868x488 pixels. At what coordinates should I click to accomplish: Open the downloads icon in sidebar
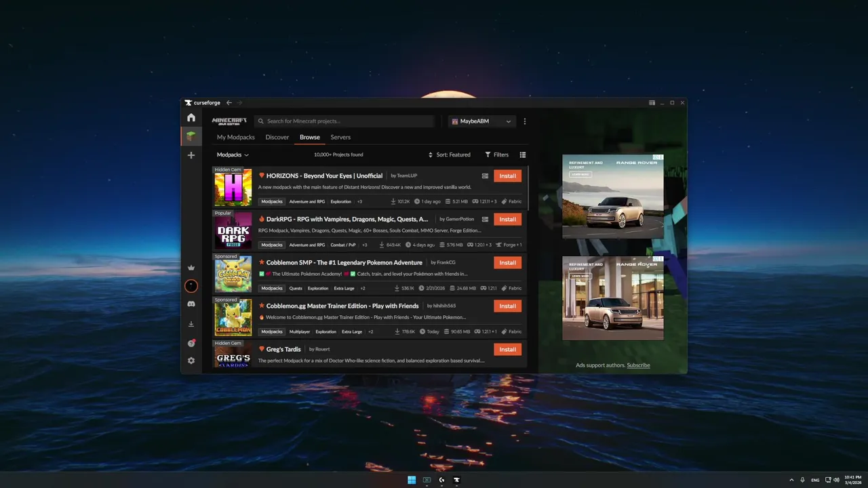click(x=191, y=324)
